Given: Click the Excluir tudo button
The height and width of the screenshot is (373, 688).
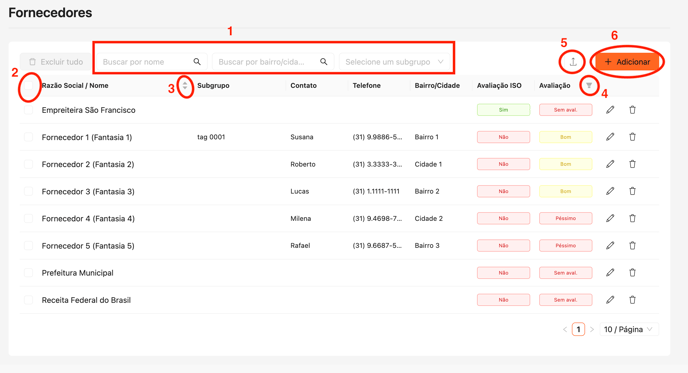Looking at the screenshot, I should click(x=56, y=62).
